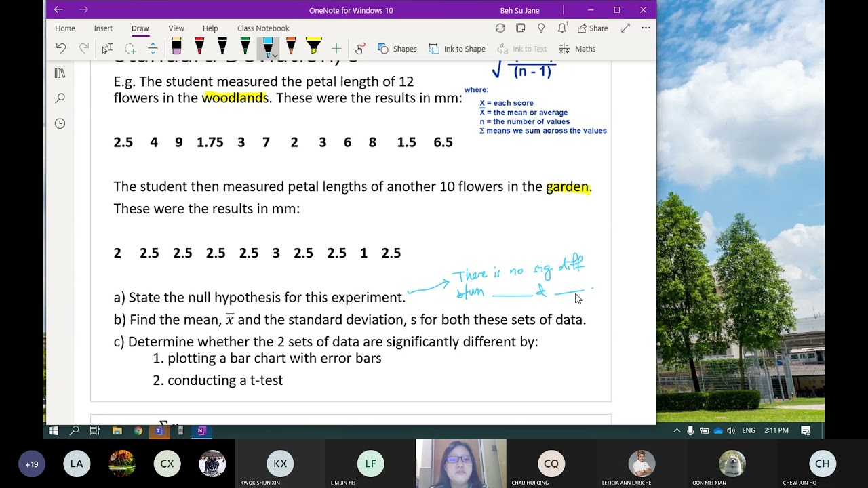Select the red pen
The height and width of the screenshot is (488, 868).
199,47
